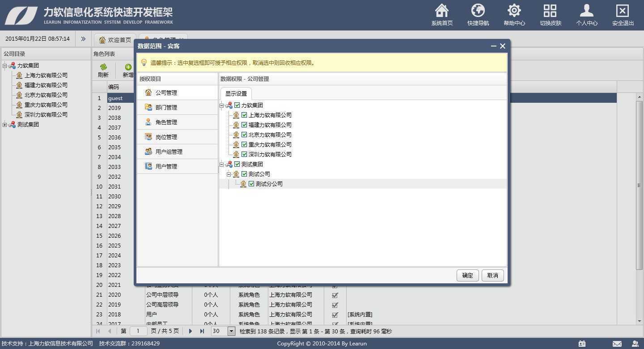Click the 力软 logo in header
Image resolution: width=644 pixels, height=349 pixels.
(x=21, y=16)
